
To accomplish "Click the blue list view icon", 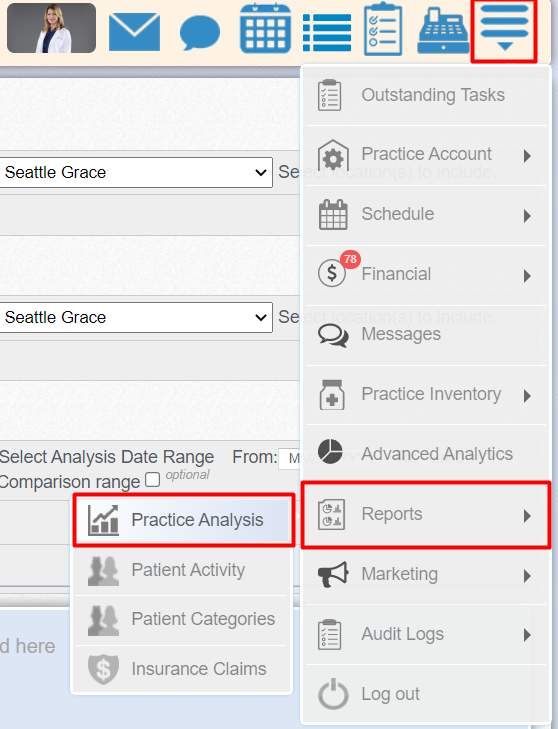I will pyautogui.click(x=327, y=32).
